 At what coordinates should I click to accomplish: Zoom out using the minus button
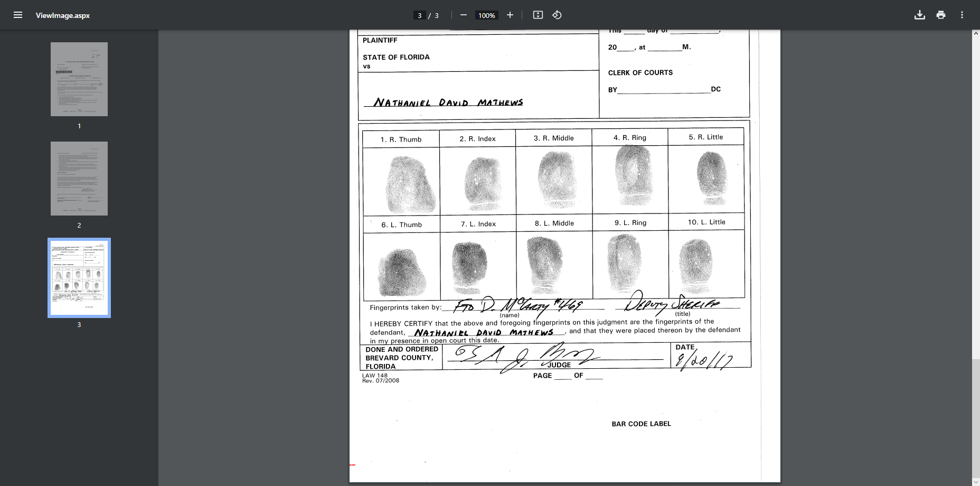pyautogui.click(x=464, y=15)
